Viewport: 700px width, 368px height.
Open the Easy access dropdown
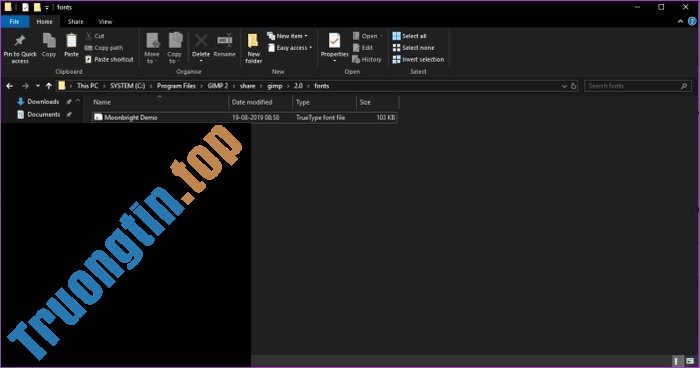click(x=290, y=48)
